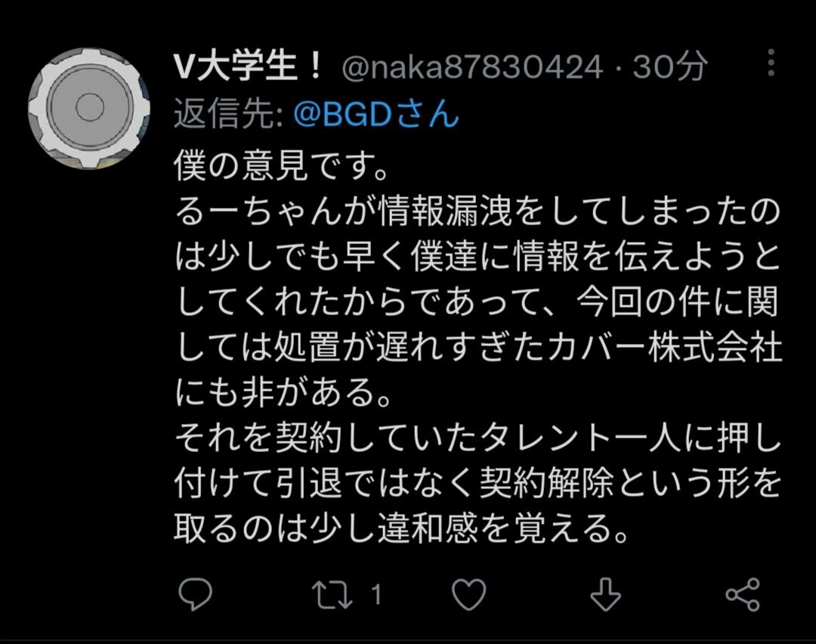The width and height of the screenshot is (816, 644).
Task: Open the share icon
Action: (x=743, y=594)
